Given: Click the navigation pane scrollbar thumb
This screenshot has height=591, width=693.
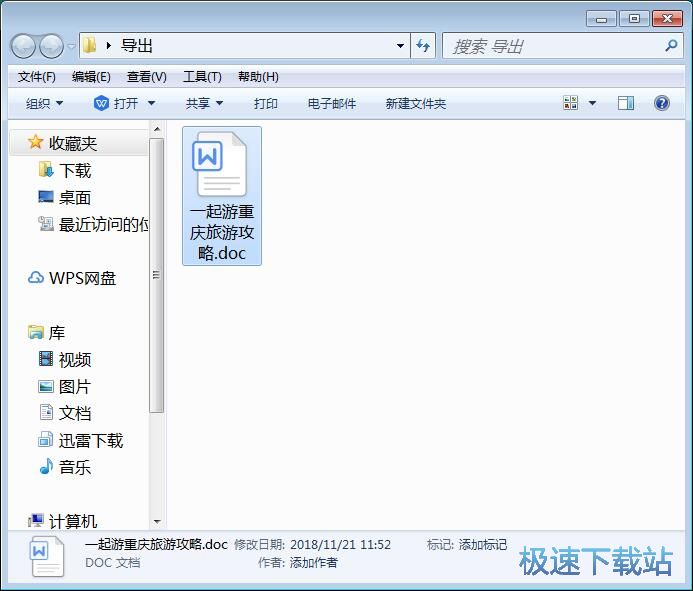Looking at the screenshot, I should (156, 275).
